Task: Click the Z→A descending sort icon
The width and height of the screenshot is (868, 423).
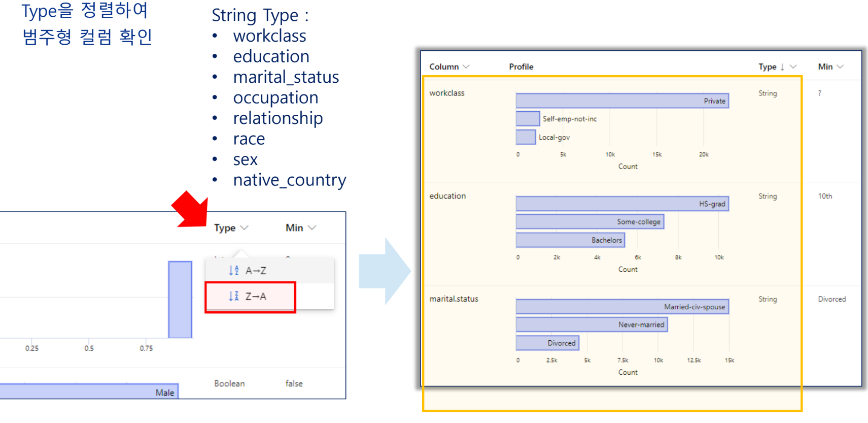Action: [233, 296]
